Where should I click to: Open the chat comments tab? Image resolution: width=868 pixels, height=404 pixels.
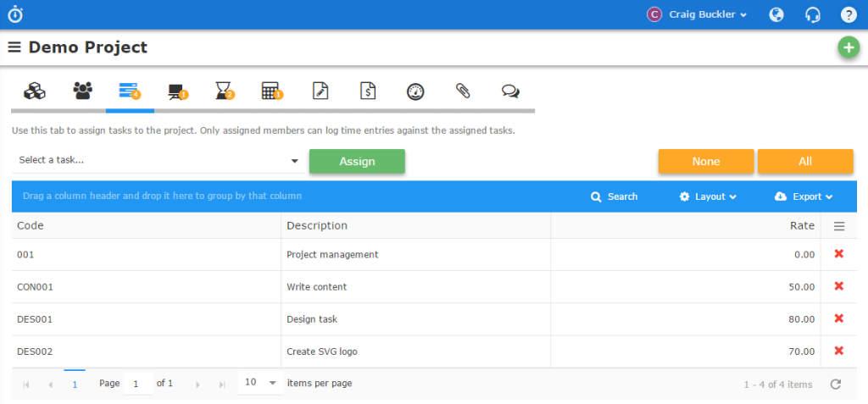tap(510, 91)
